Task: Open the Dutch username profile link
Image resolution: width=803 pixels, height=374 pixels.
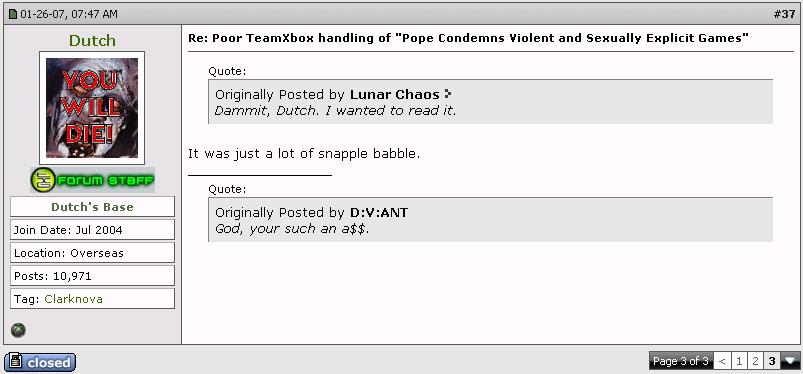Action: 92,40
